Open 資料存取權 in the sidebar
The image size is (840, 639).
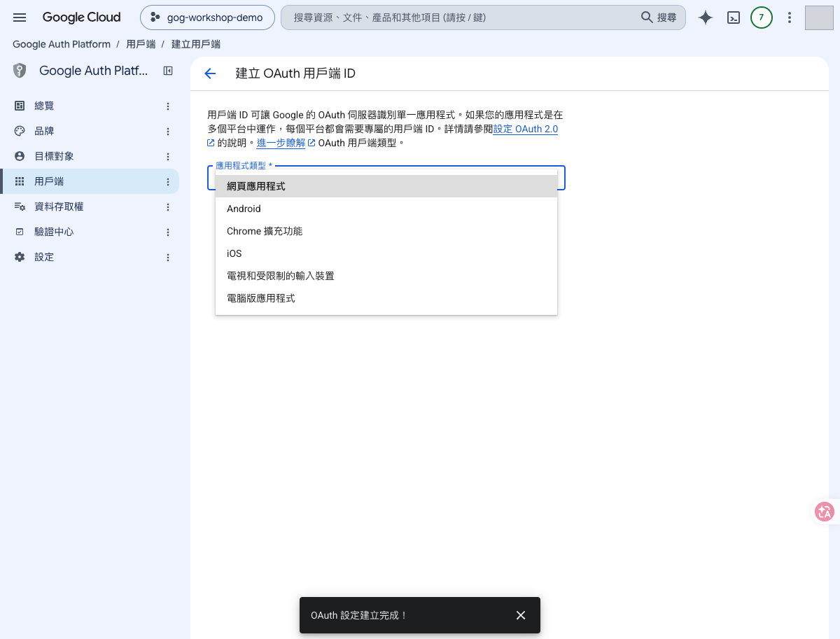pos(90,206)
